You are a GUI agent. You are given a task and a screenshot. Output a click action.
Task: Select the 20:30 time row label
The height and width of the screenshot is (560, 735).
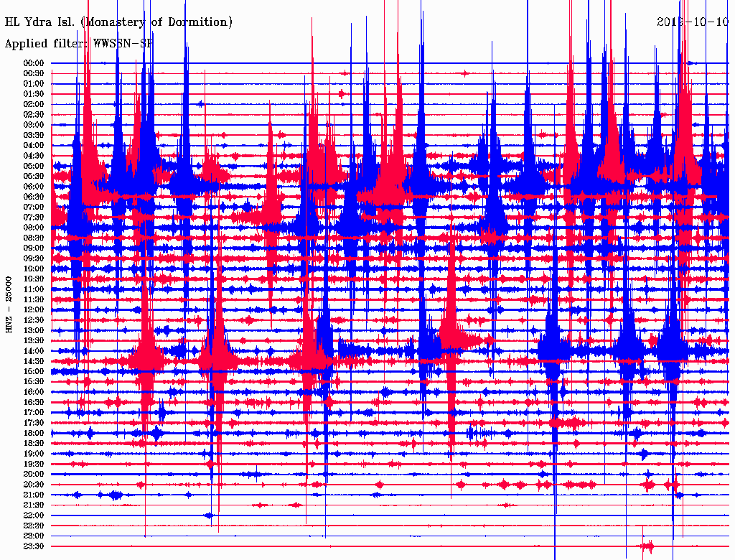[34, 485]
